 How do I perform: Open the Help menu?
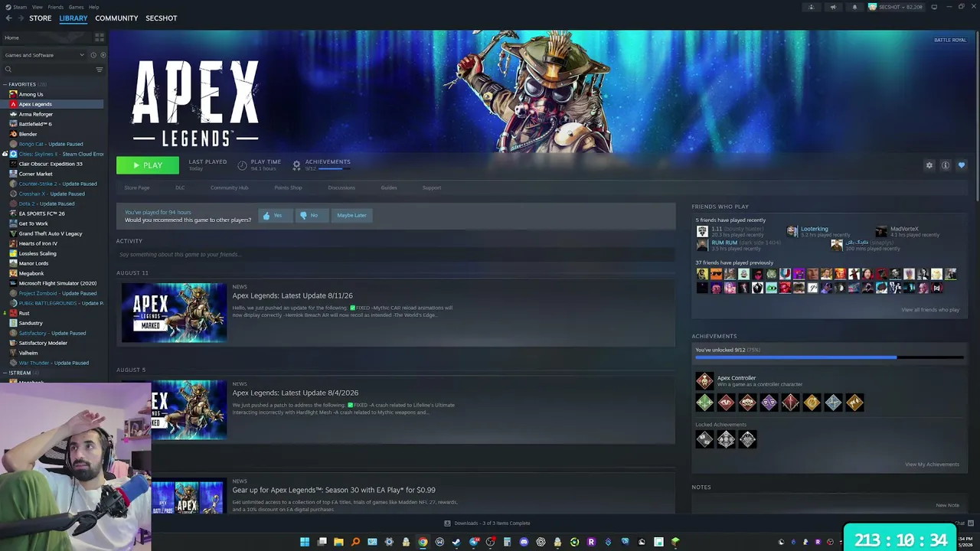(x=93, y=7)
